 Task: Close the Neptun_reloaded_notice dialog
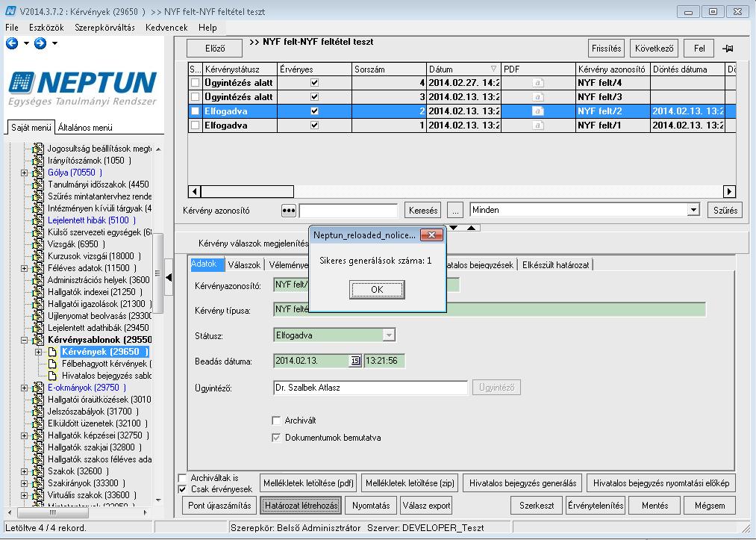coord(431,235)
